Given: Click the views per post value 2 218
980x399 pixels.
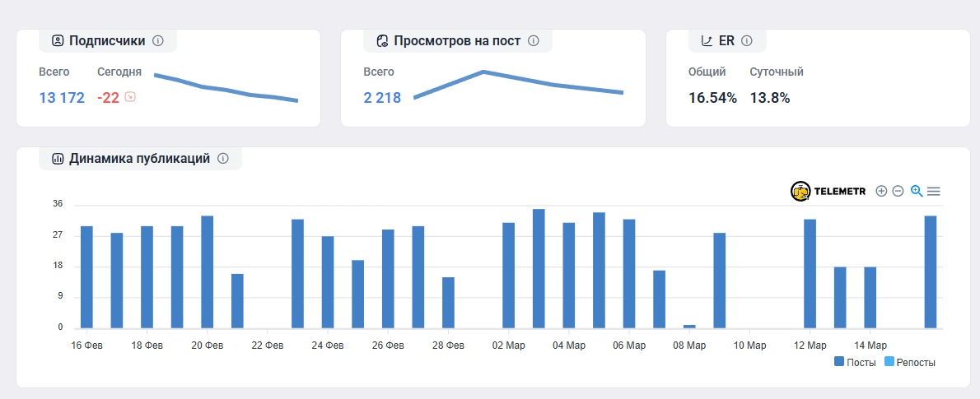Looking at the screenshot, I should tap(382, 98).
